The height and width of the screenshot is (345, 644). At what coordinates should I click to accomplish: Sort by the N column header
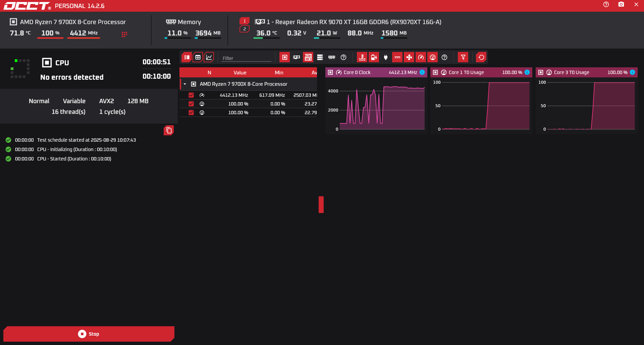[x=209, y=73]
